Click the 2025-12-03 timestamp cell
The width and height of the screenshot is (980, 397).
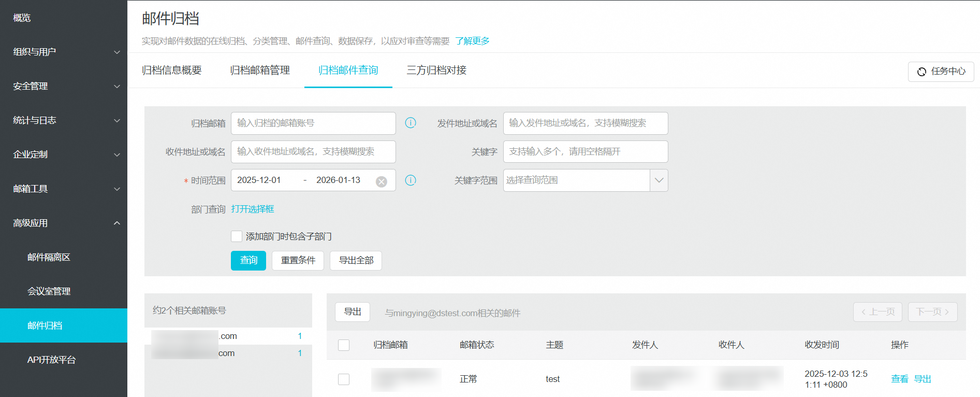click(836, 379)
